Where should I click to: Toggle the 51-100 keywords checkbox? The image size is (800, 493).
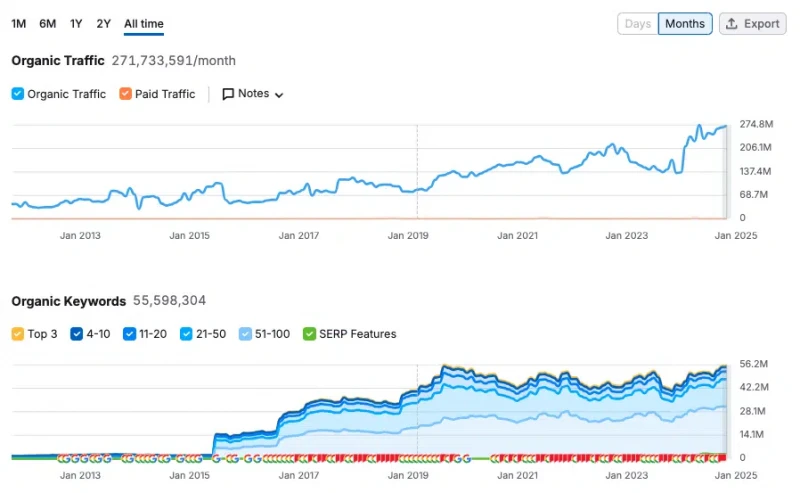(x=245, y=334)
